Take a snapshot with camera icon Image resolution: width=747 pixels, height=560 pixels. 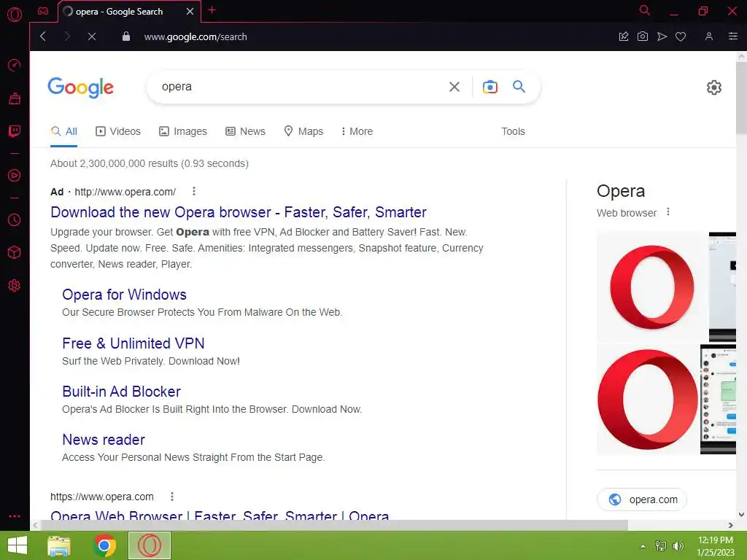[x=642, y=36]
